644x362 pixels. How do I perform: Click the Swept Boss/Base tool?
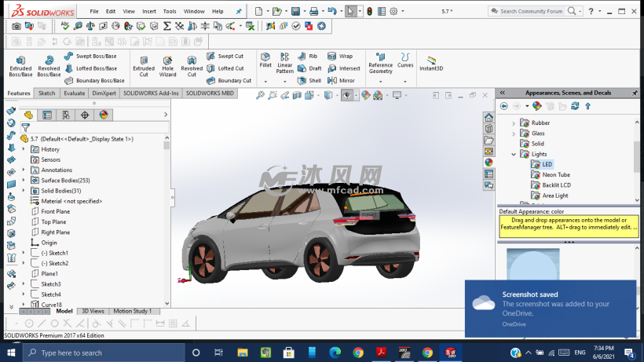tap(95, 57)
